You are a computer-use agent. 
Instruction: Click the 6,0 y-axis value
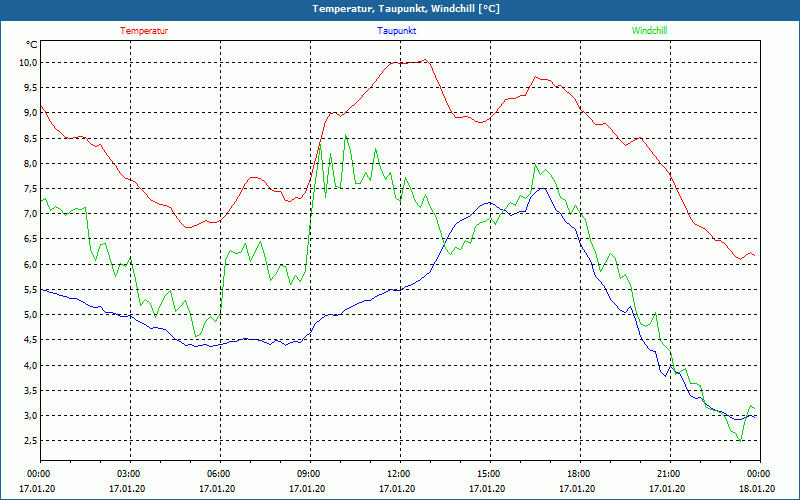point(31,264)
